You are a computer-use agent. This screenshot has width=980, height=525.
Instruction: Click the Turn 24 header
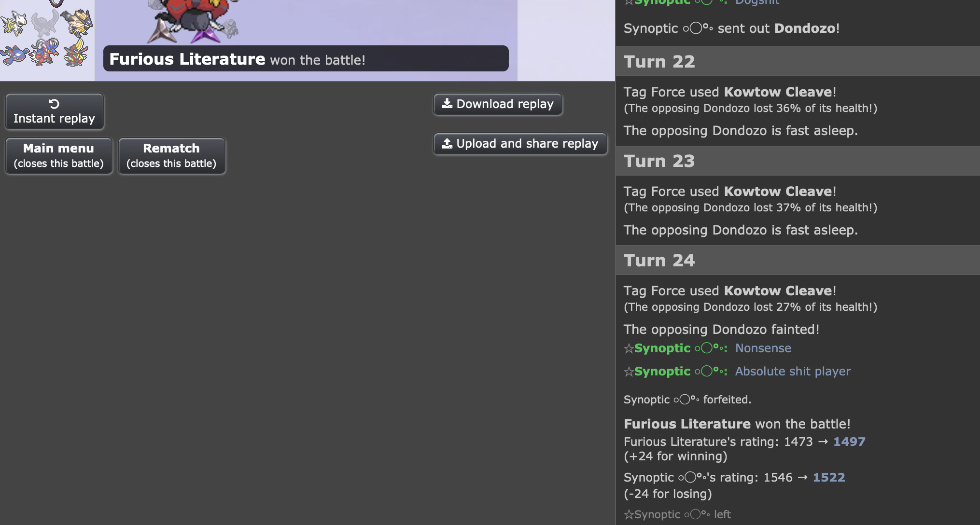click(x=798, y=261)
